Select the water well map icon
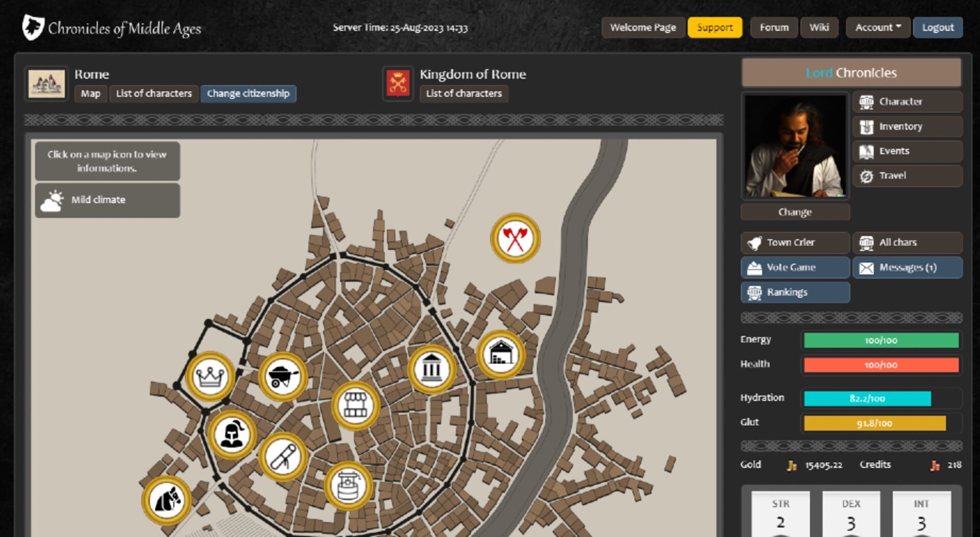 point(349,486)
